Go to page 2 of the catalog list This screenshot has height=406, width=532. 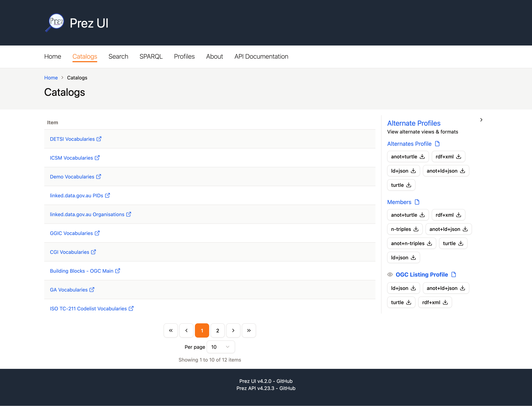(217, 330)
